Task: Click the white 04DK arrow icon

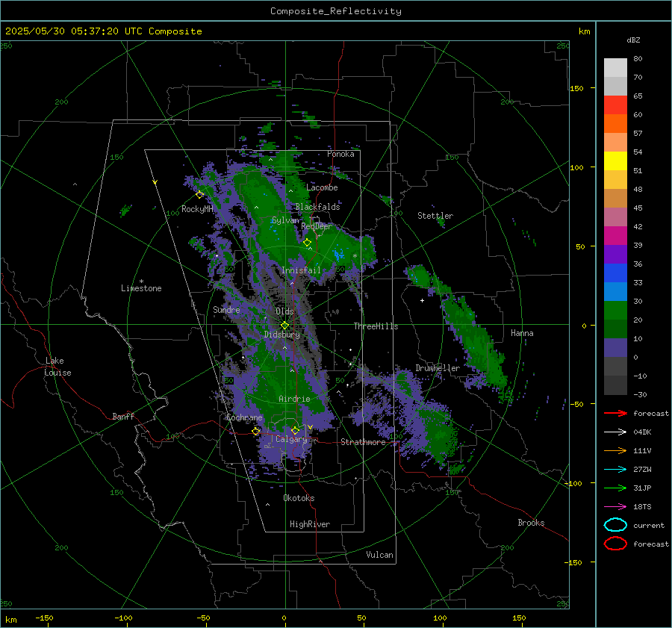Action: (x=615, y=432)
